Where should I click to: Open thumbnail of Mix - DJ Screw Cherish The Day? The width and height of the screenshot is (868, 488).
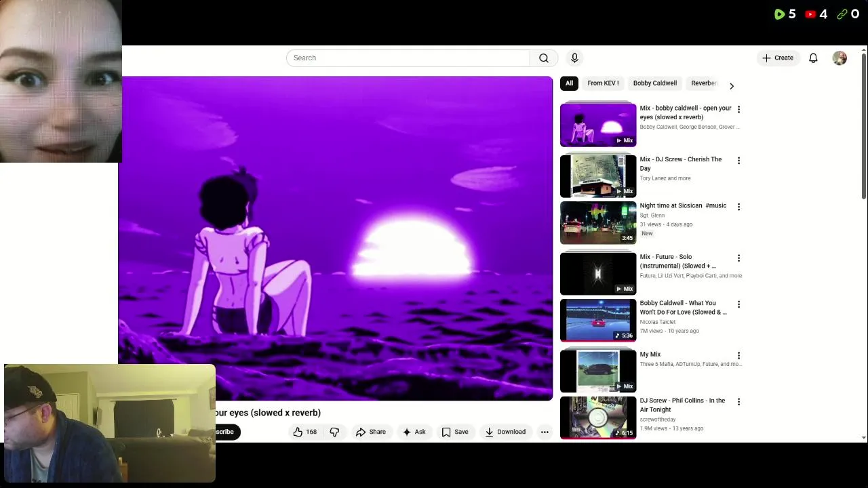click(x=598, y=176)
